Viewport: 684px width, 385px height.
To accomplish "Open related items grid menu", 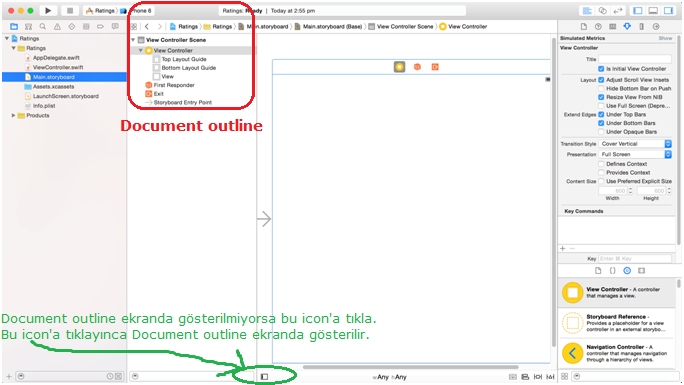I will (134, 27).
